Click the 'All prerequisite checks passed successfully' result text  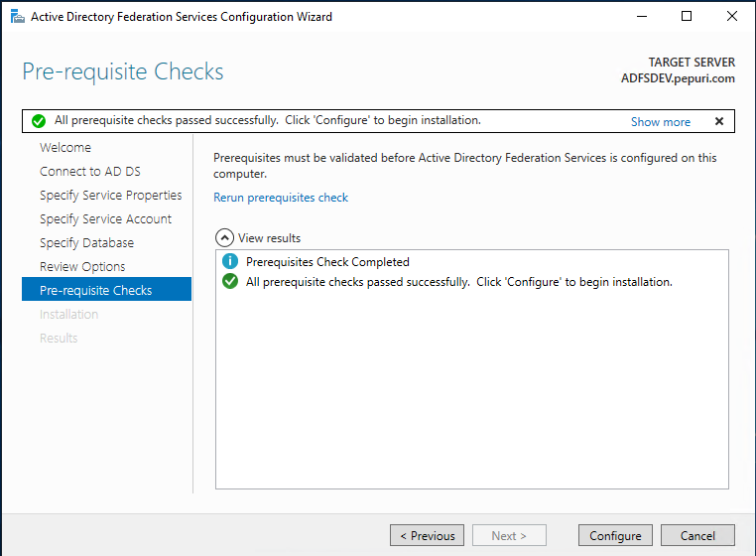click(459, 282)
